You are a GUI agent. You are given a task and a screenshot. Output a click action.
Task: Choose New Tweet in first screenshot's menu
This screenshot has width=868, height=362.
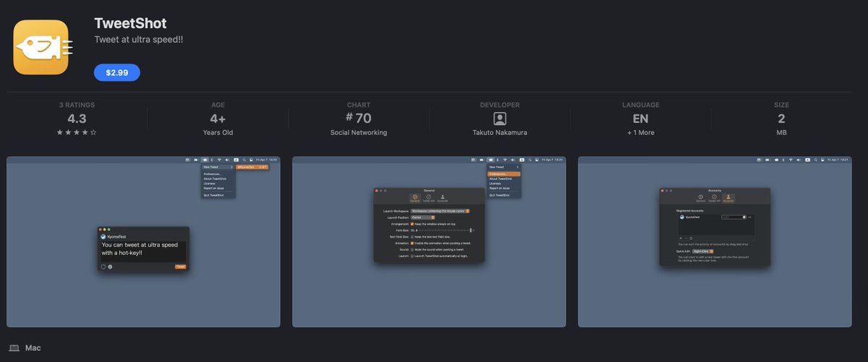[x=218, y=167]
